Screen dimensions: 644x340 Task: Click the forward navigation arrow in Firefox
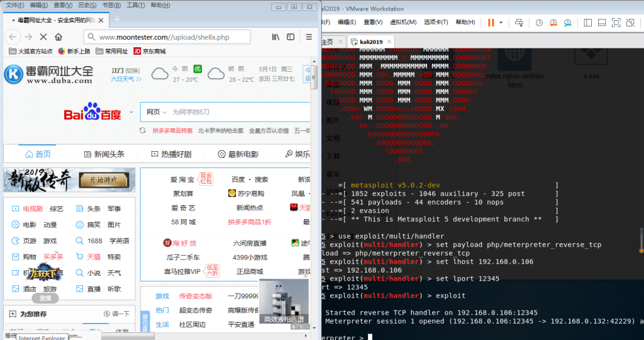click(28, 37)
